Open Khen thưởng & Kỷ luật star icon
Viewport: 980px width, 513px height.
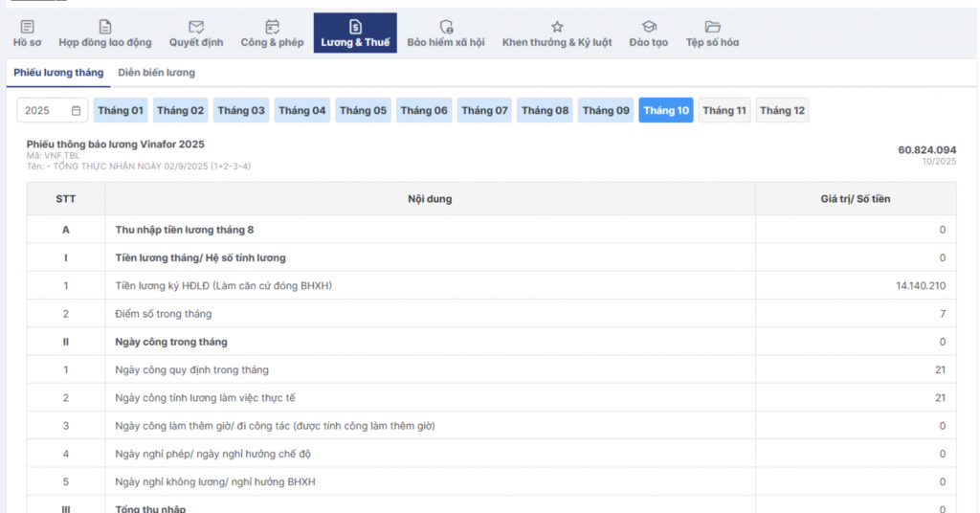(557, 27)
